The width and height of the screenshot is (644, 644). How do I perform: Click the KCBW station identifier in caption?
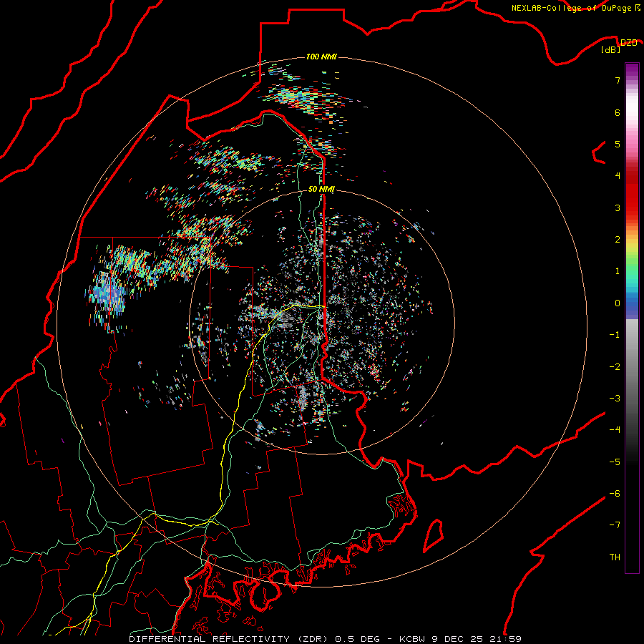(x=413, y=639)
